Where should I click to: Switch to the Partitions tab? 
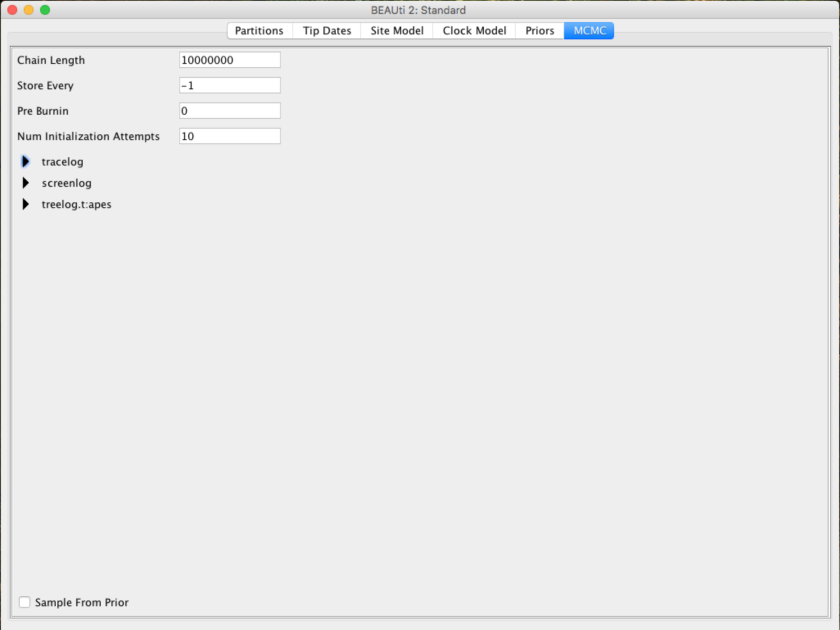pos(260,31)
